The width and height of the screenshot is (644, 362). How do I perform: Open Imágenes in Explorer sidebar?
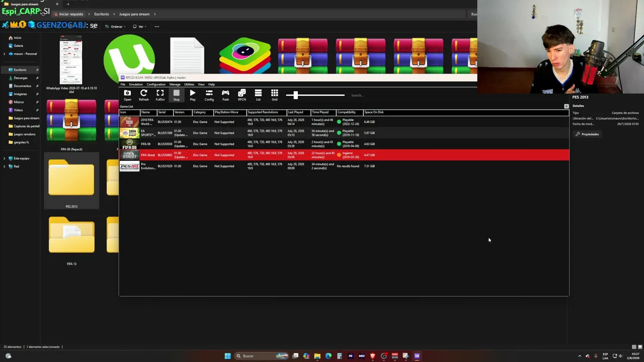pyautogui.click(x=20, y=94)
